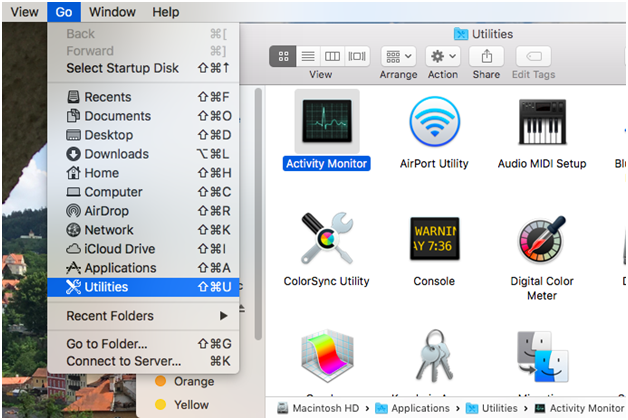Choose Home from the Go menu
The image size is (628, 420).
(x=143, y=173)
